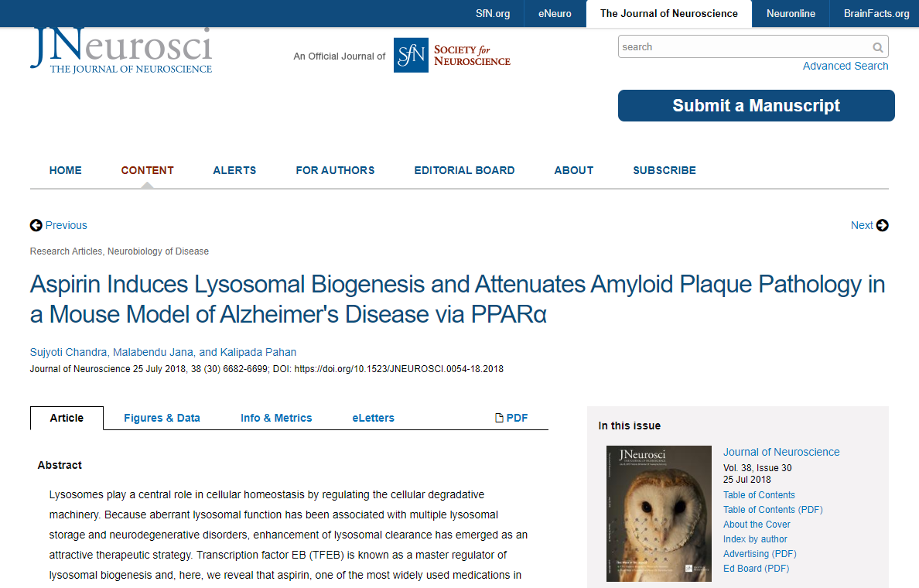The image size is (919, 588).
Task: Click the JNeurosci logo
Action: [121, 51]
